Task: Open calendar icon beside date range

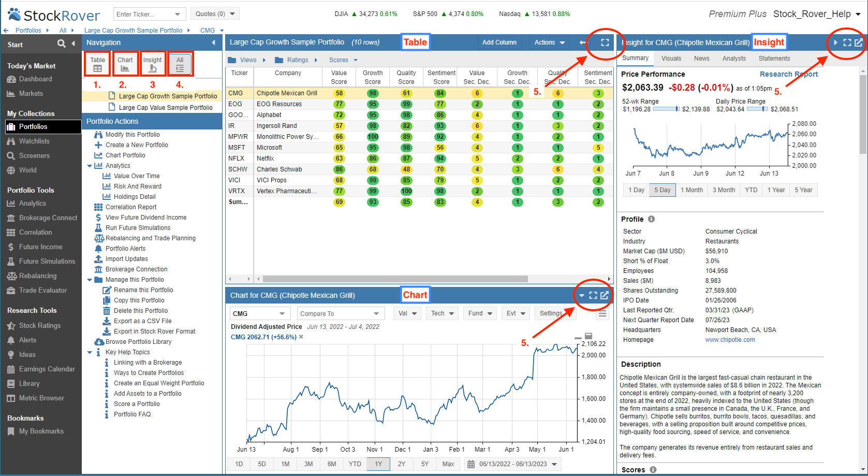Action: 471,464
